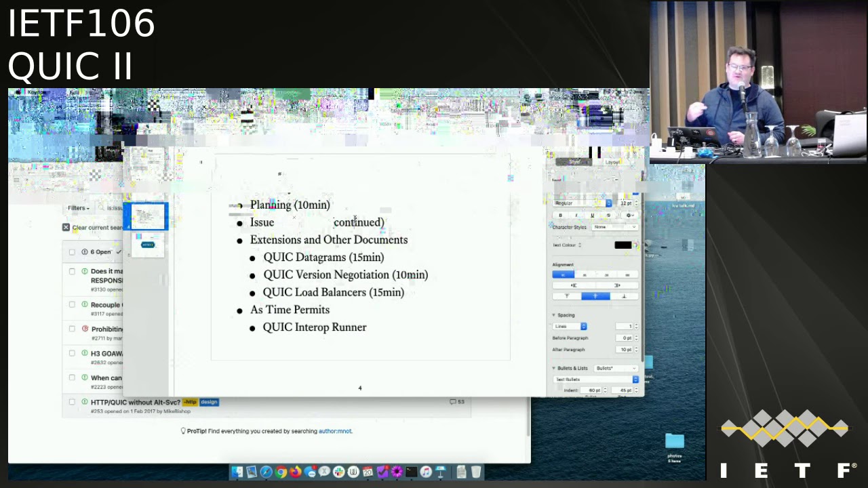The image size is (868, 488).
Task: Toggle underline text in Keynote inspector
Action: click(x=592, y=216)
